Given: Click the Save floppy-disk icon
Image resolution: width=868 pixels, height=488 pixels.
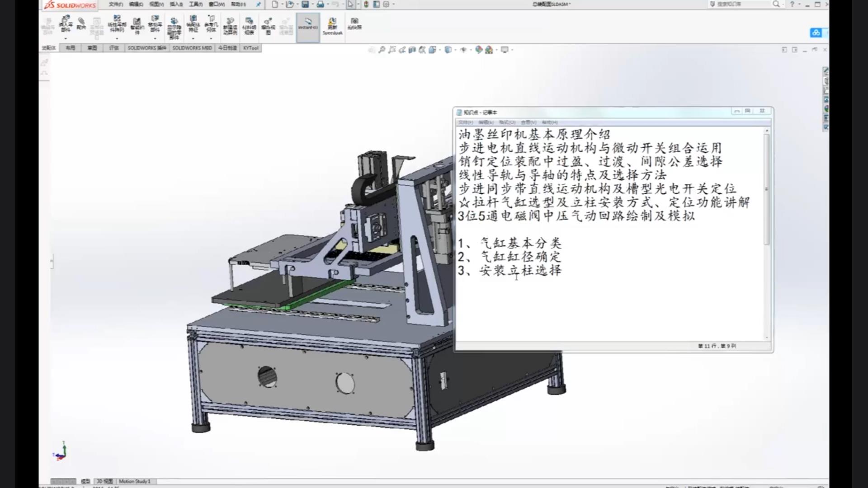Looking at the screenshot, I should point(305,4).
